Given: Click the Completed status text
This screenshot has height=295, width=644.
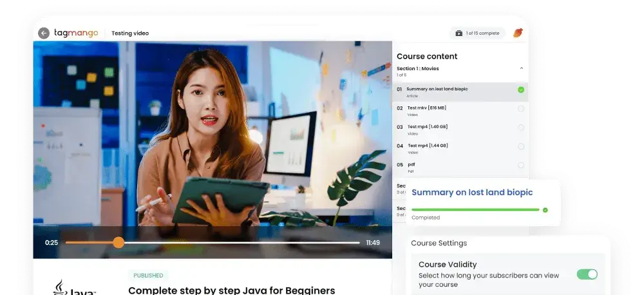Looking at the screenshot, I should pos(426,218).
